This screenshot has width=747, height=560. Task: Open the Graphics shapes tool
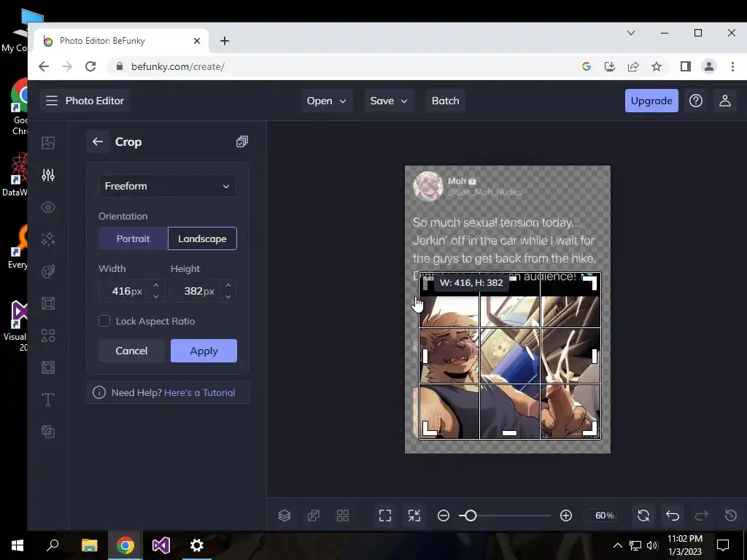48,335
